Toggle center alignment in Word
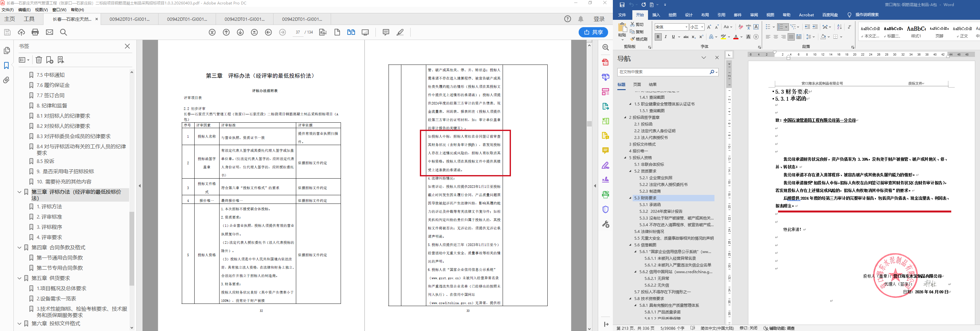 pos(776,36)
